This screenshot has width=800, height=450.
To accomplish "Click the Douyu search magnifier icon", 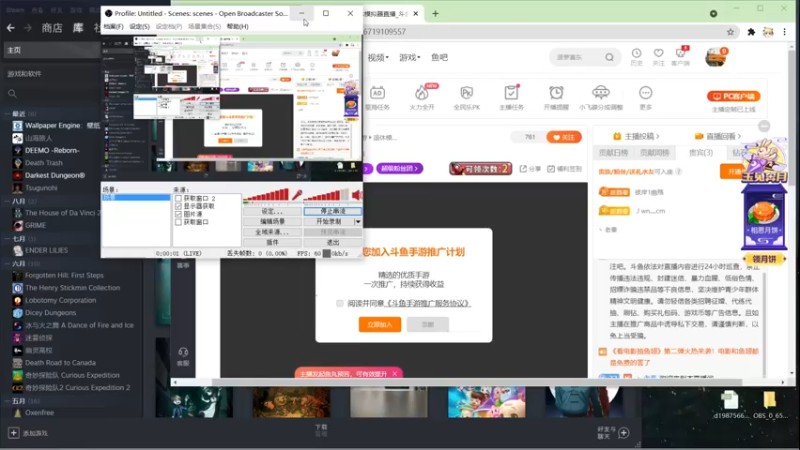I will (609, 57).
